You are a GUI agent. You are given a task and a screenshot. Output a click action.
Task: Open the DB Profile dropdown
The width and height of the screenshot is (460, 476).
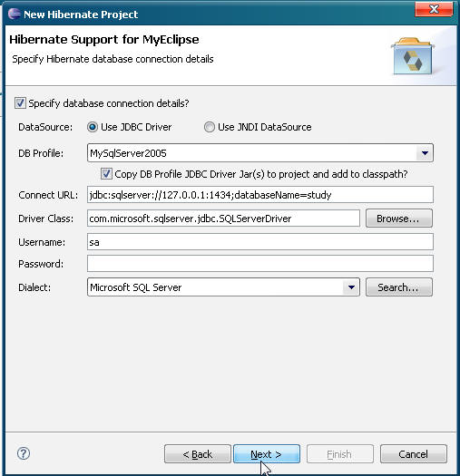[x=425, y=153]
